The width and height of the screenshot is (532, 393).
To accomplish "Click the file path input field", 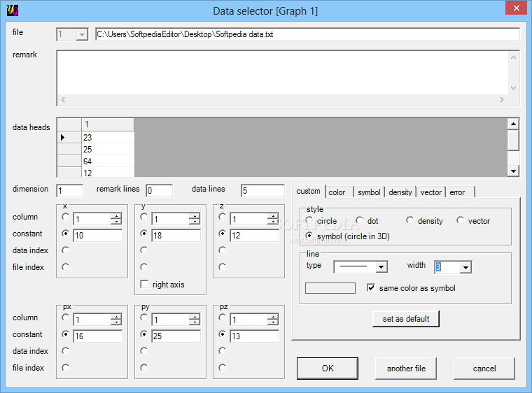I will click(307, 34).
